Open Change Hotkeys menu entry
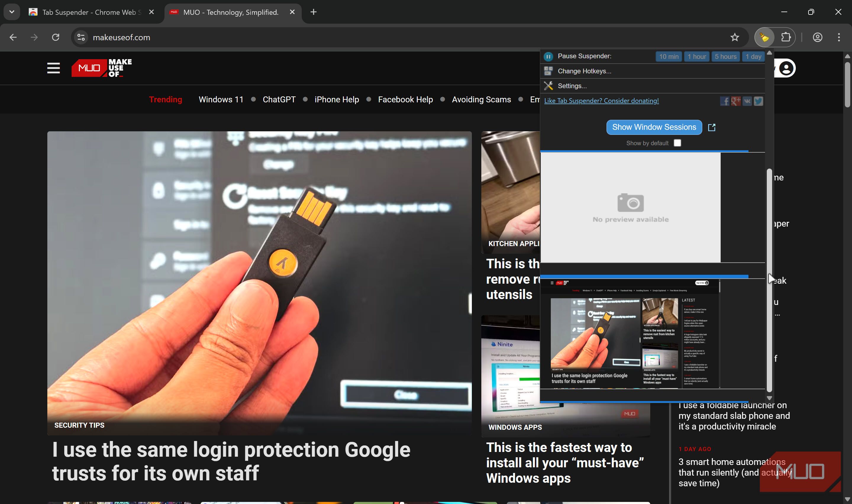Screen dimensions: 852x504 (652, 71)
